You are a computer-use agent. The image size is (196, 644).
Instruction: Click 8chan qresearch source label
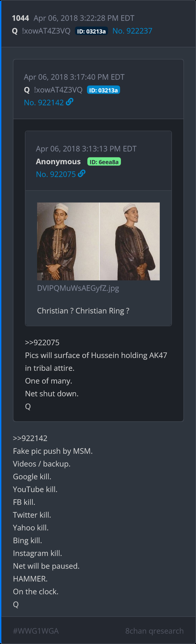[154, 631]
